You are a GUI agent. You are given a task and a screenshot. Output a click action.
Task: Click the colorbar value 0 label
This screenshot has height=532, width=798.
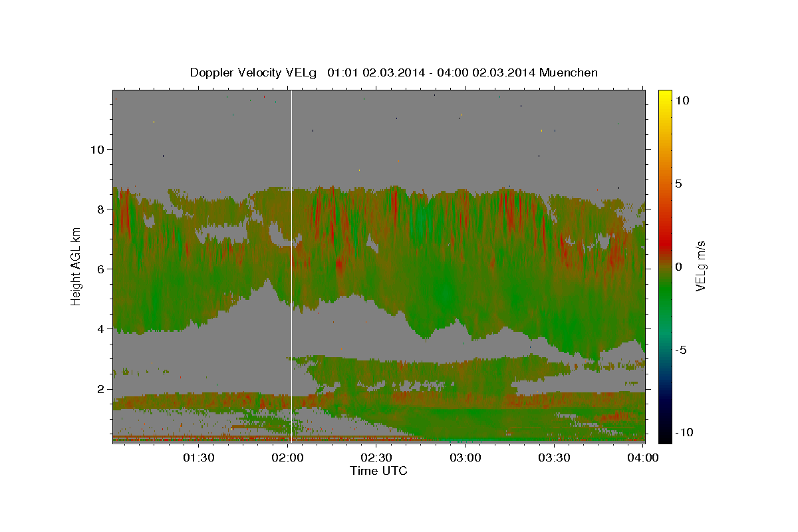point(678,266)
